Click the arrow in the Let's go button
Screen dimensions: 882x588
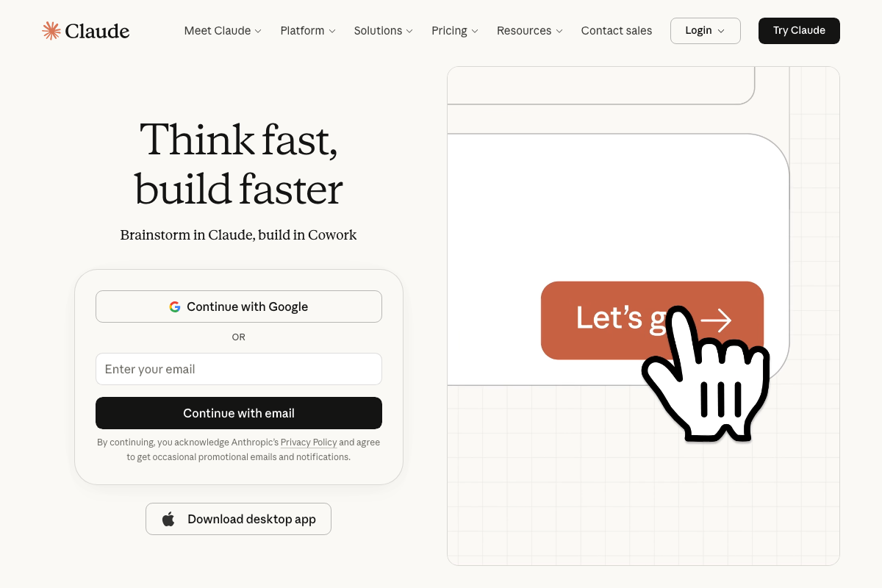[x=715, y=320]
